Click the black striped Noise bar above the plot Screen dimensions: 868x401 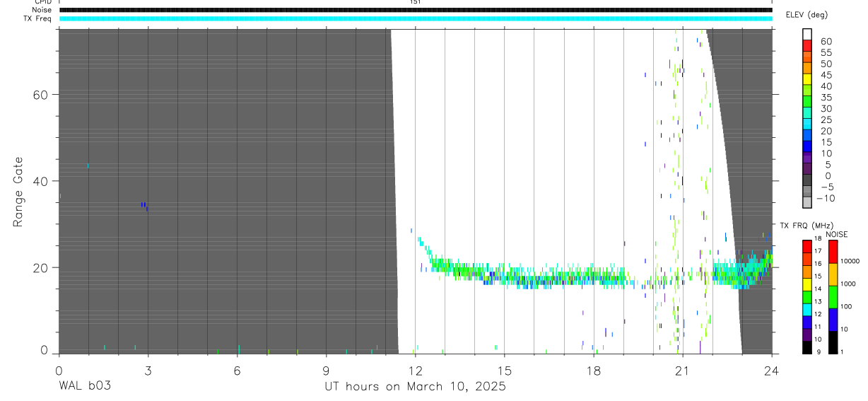tap(416, 10)
